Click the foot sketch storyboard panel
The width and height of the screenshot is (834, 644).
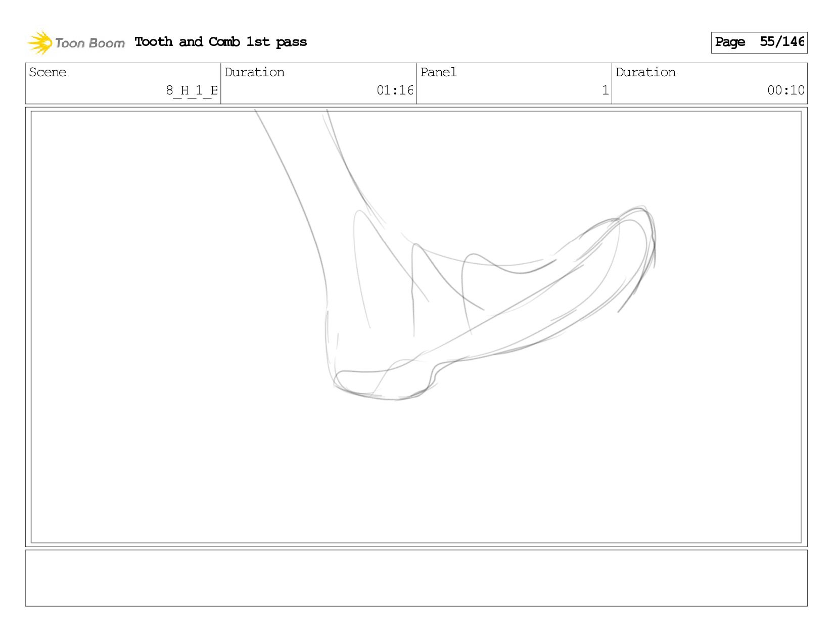416,327
